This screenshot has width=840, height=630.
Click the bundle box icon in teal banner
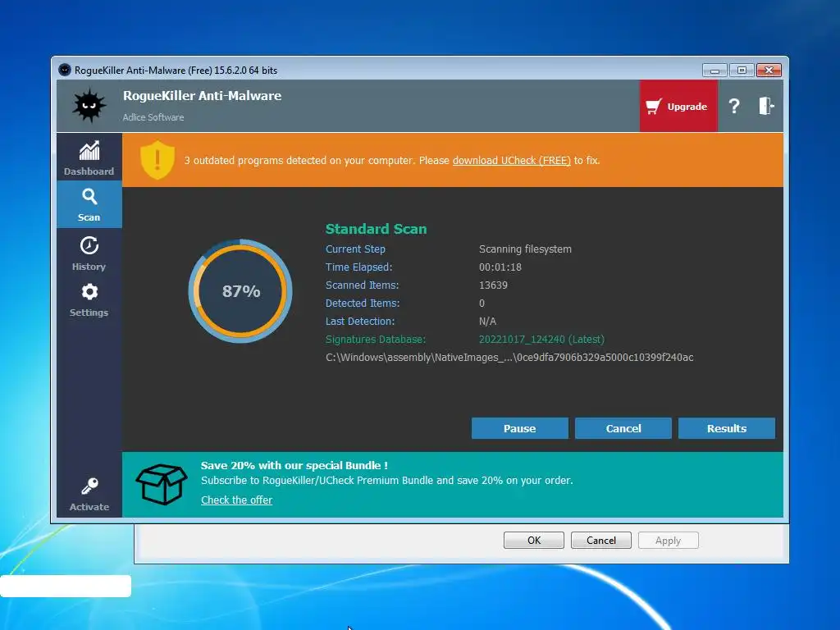(162, 484)
